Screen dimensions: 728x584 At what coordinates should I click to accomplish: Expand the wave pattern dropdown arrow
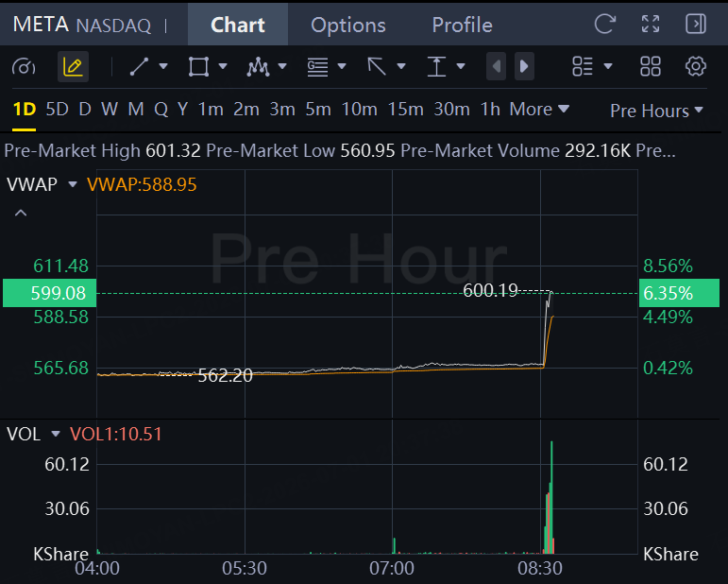[x=281, y=66]
